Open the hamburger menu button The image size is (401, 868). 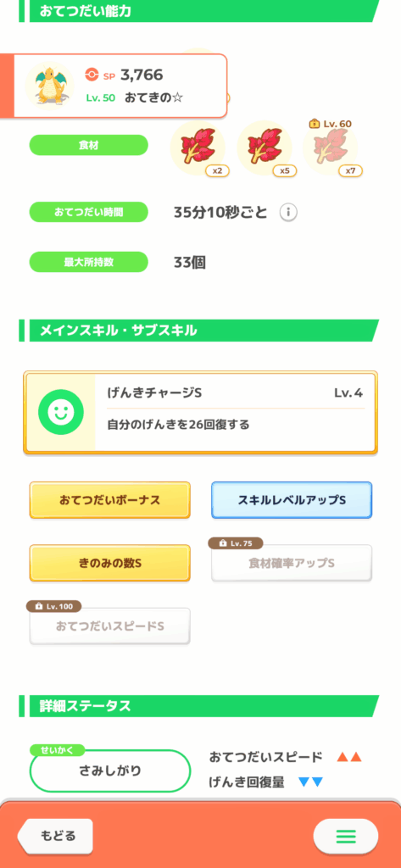(x=346, y=836)
